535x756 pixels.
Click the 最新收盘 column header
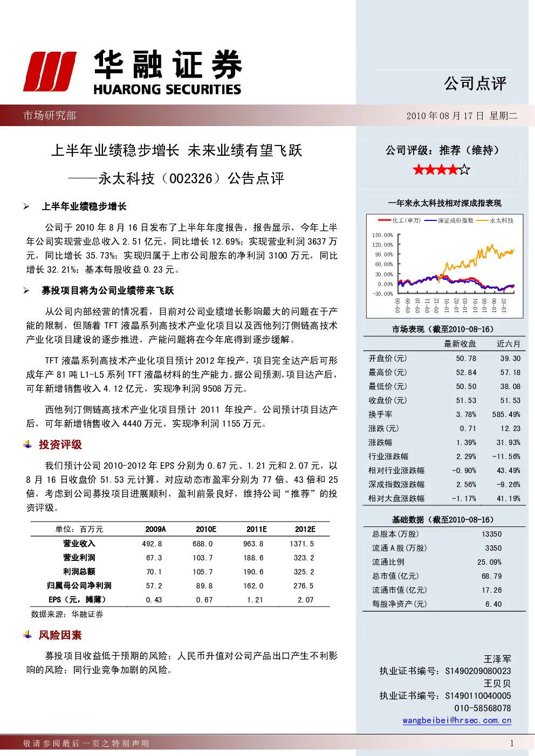tap(460, 344)
